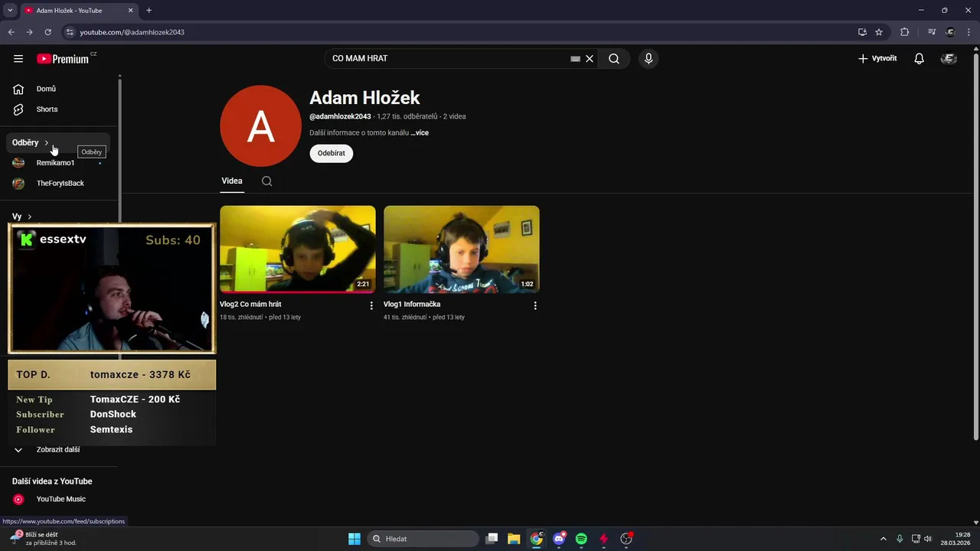Show hidden system tray icons

click(883, 539)
